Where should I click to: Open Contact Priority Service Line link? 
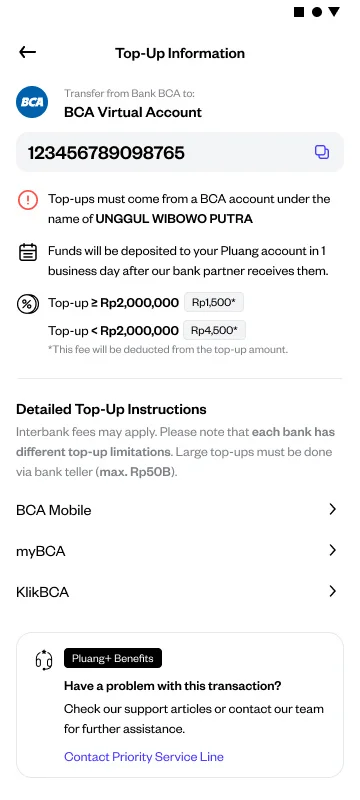click(x=144, y=756)
